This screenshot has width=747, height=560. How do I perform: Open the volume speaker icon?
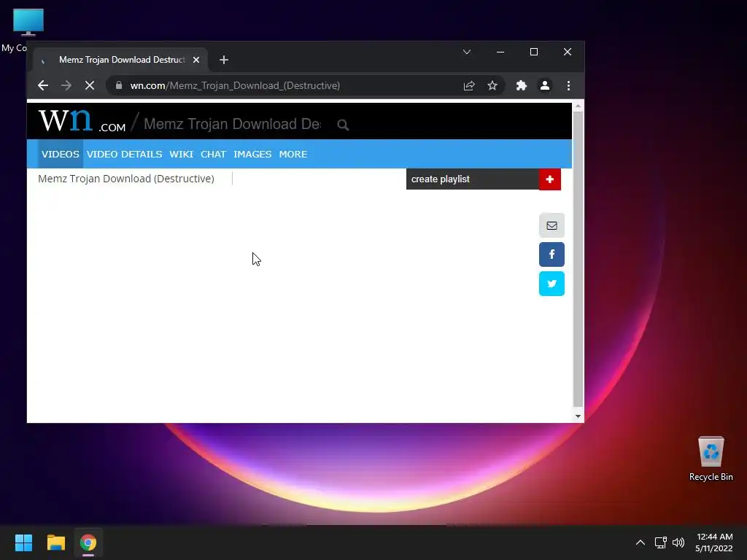[x=678, y=542]
